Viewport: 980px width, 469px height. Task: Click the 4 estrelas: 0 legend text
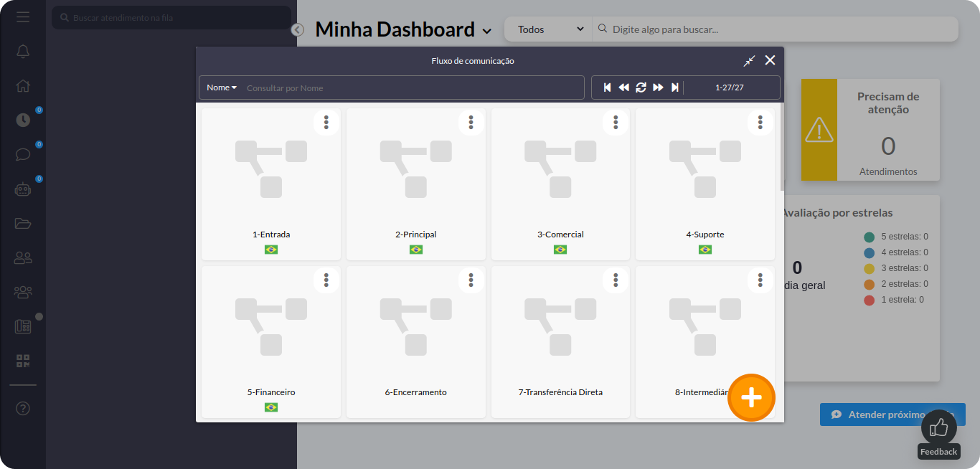[x=905, y=252]
